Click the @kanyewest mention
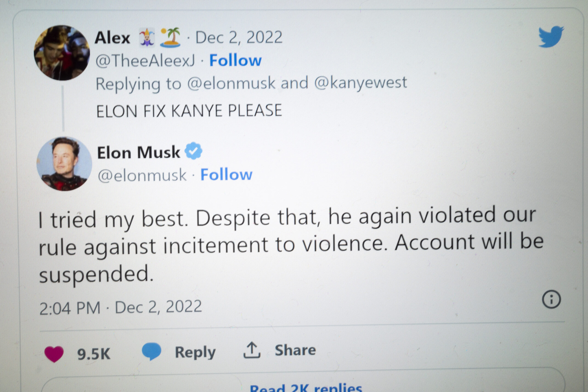The width and height of the screenshot is (588, 392). click(360, 83)
